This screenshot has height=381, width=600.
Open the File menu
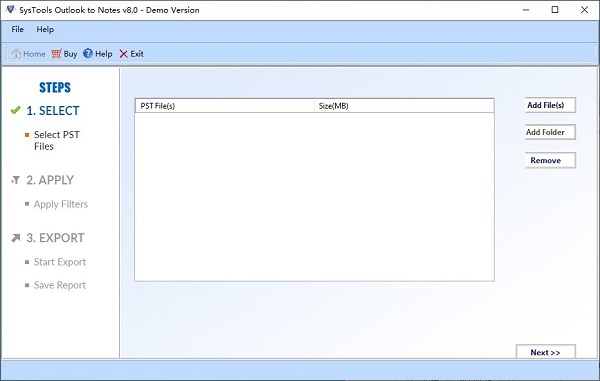[x=17, y=29]
